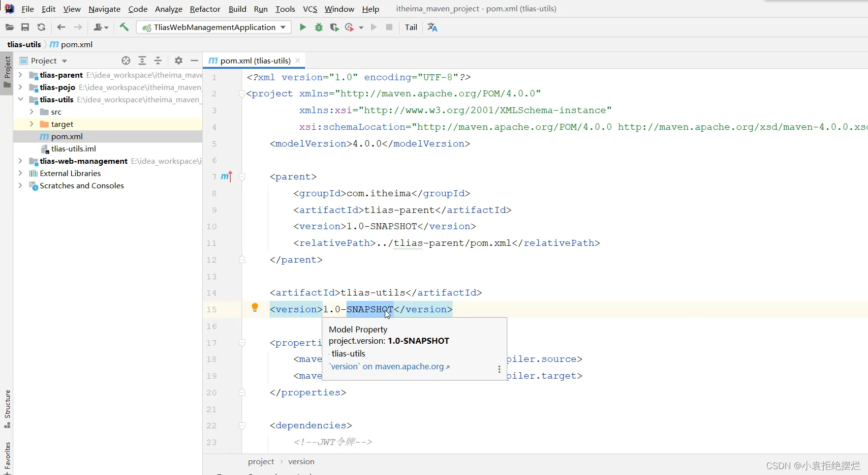
Task: Expand the tlias-parent module
Action: click(20, 75)
